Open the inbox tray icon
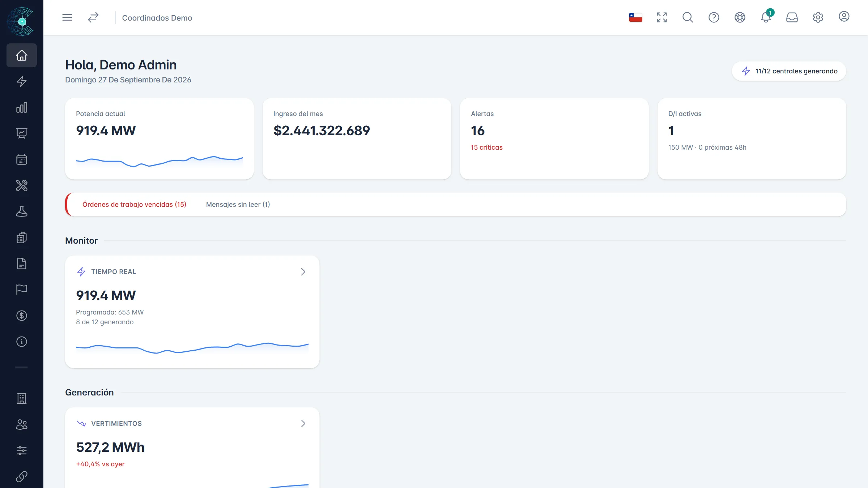Screen dimensions: 868x488 tap(792, 17)
